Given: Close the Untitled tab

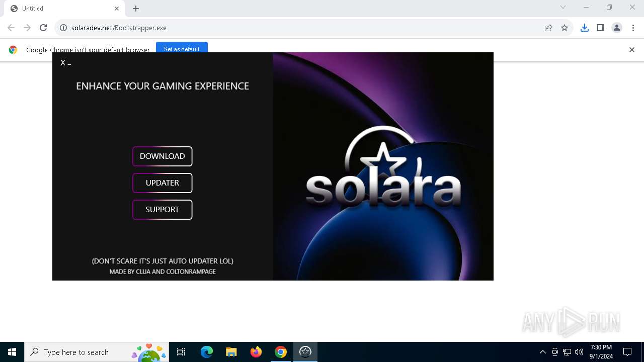Looking at the screenshot, I should pyautogui.click(x=117, y=9).
